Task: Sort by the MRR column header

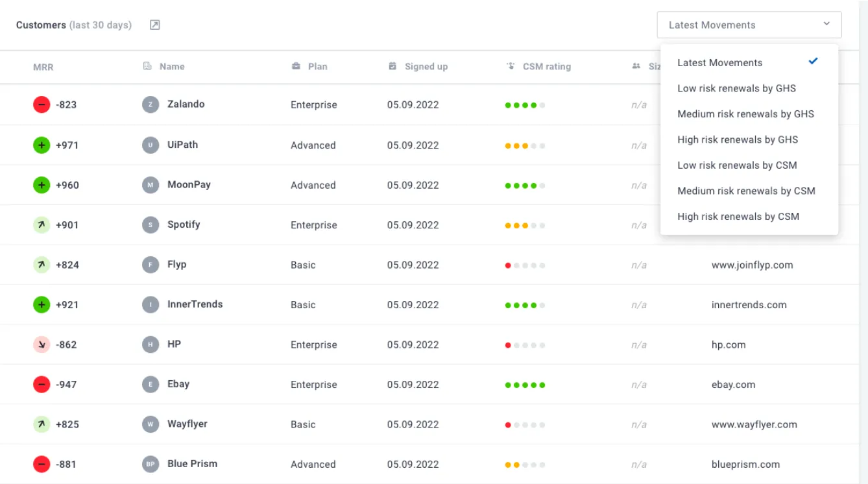Action: coord(43,67)
